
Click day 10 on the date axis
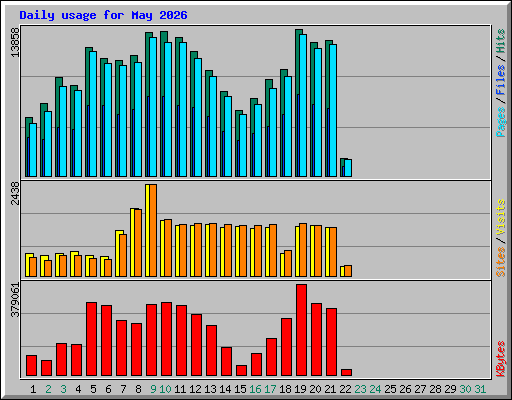point(165,389)
